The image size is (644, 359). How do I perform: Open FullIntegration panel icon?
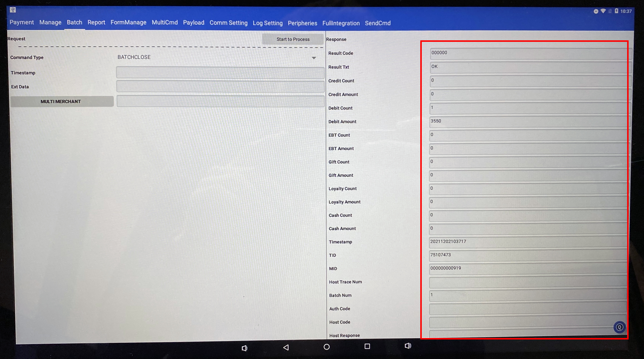click(x=341, y=23)
